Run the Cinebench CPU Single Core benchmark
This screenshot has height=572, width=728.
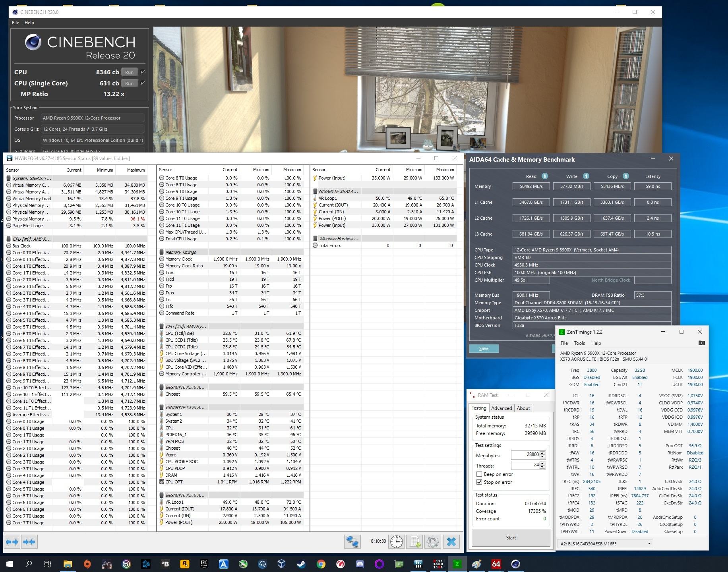click(x=129, y=83)
